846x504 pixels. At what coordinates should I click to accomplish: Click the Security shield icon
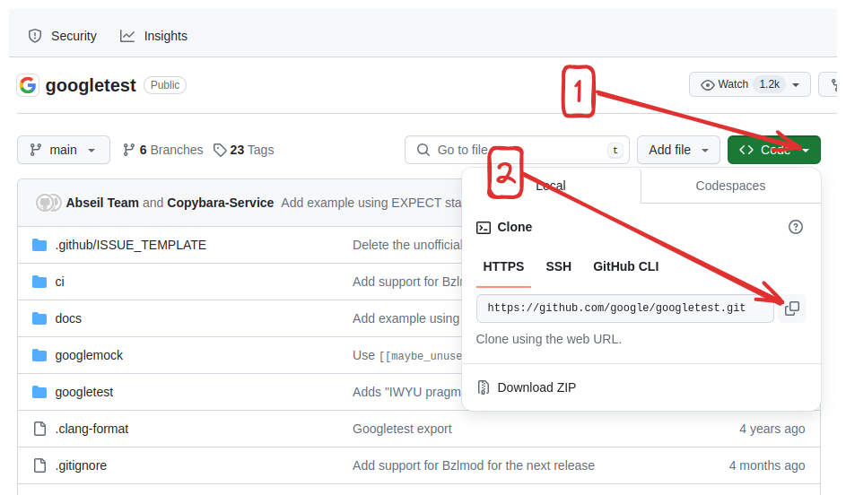tap(35, 36)
